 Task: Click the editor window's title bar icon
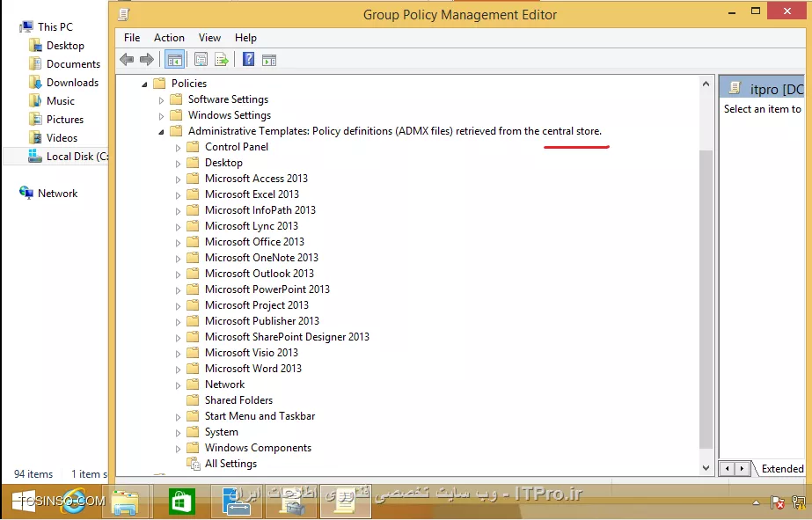pos(123,14)
